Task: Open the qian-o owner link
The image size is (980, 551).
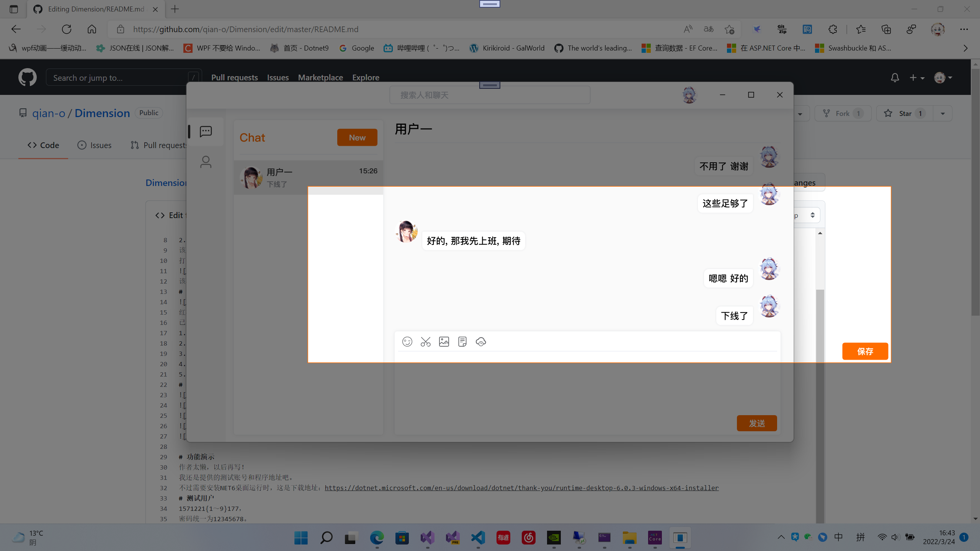Action: (x=49, y=113)
